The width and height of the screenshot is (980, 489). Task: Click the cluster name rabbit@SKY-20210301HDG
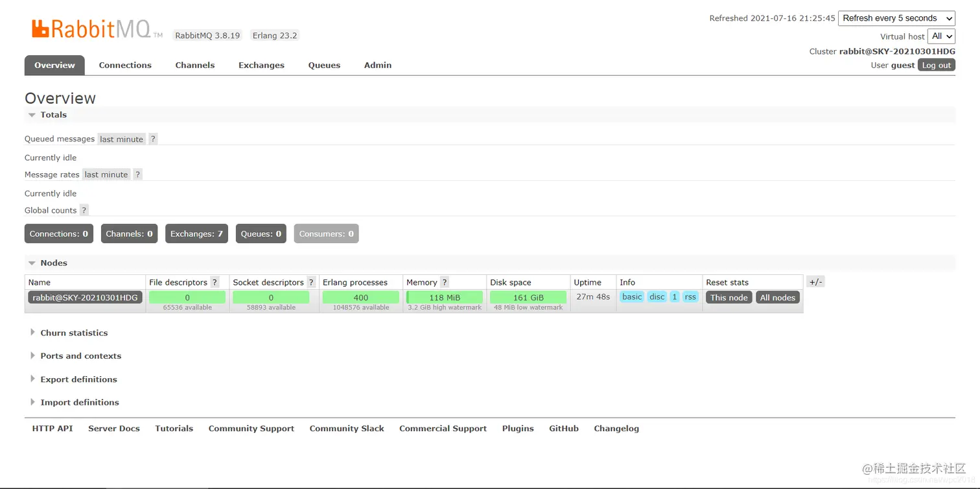897,51
